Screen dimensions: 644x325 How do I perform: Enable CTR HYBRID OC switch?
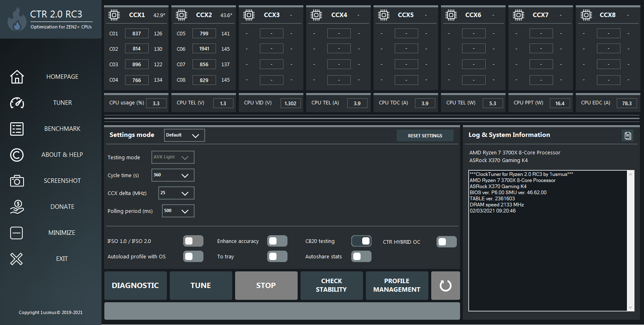coord(447,242)
